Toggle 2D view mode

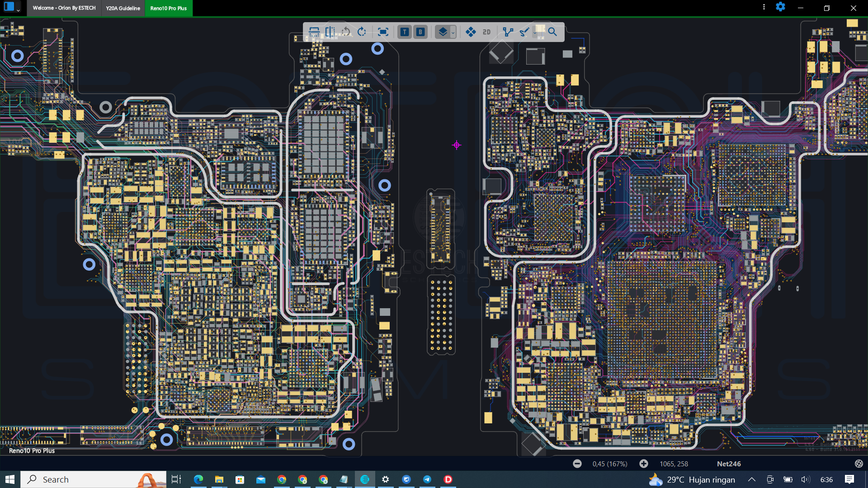point(486,32)
